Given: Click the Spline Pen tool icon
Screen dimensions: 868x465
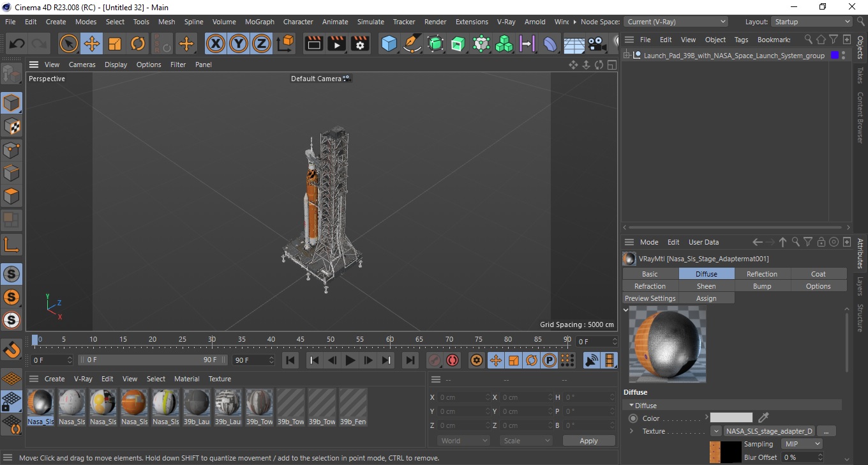Looking at the screenshot, I should click(412, 44).
